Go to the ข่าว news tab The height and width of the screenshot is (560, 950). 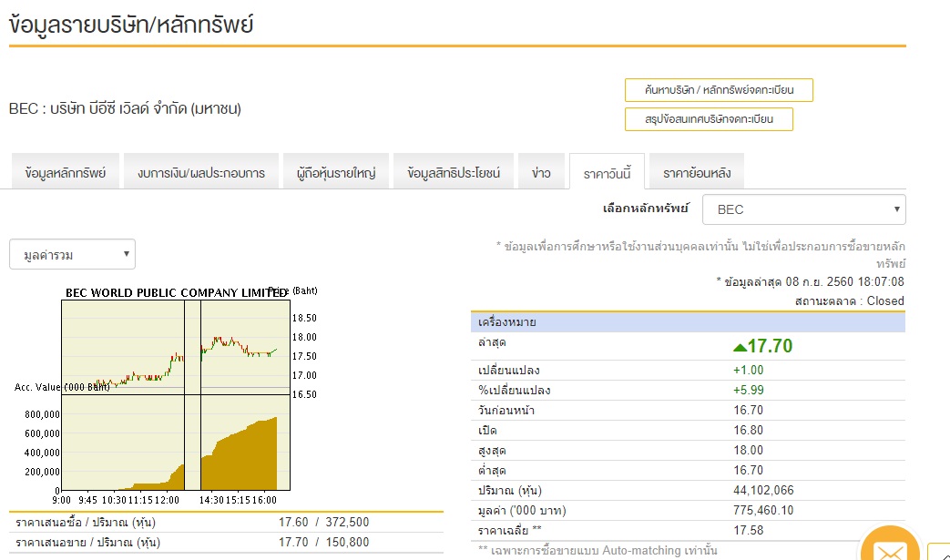tap(541, 173)
